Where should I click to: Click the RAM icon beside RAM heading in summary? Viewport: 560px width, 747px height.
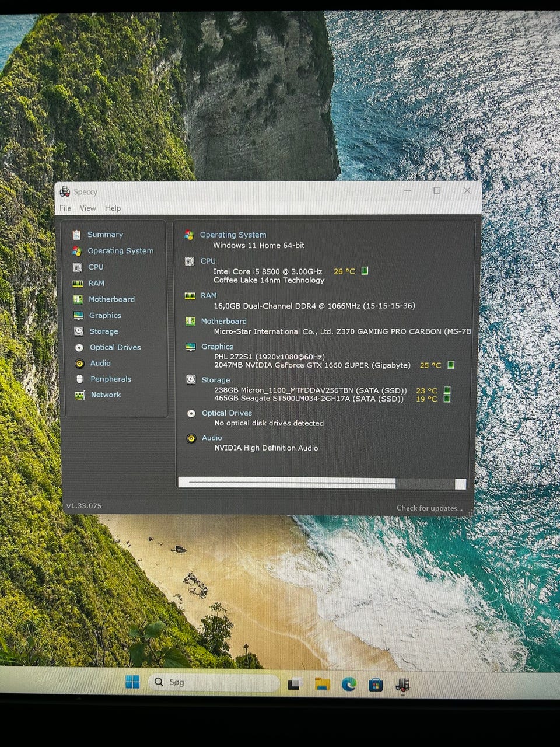click(190, 296)
